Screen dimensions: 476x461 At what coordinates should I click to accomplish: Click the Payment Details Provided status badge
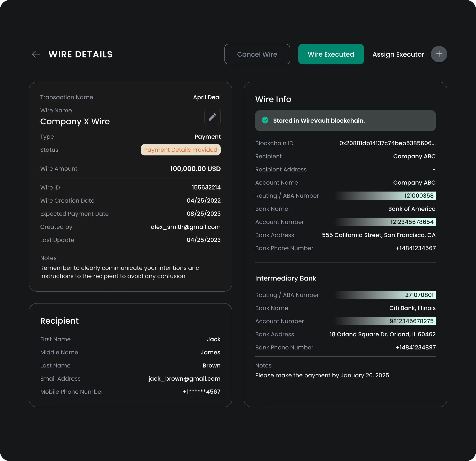point(180,150)
